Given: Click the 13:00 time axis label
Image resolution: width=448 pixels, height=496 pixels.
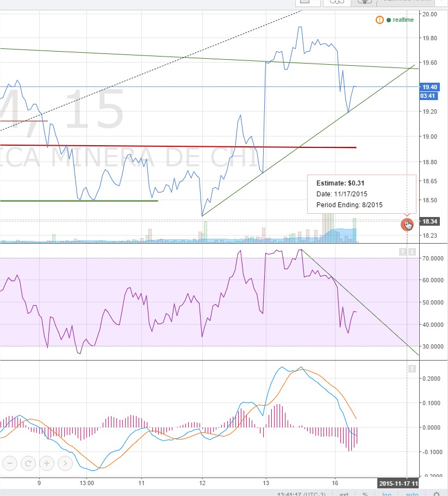Looking at the screenshot, I should (86, 483).
